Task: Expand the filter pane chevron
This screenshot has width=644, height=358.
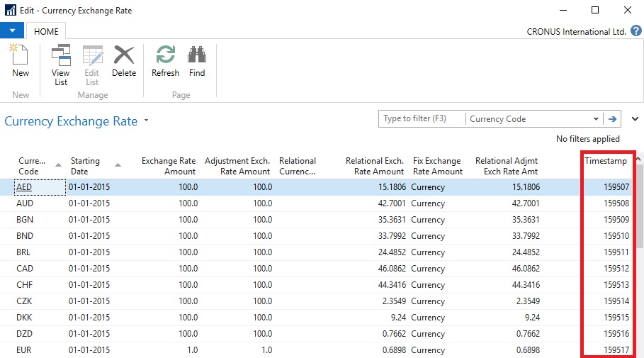Action: 635,119
